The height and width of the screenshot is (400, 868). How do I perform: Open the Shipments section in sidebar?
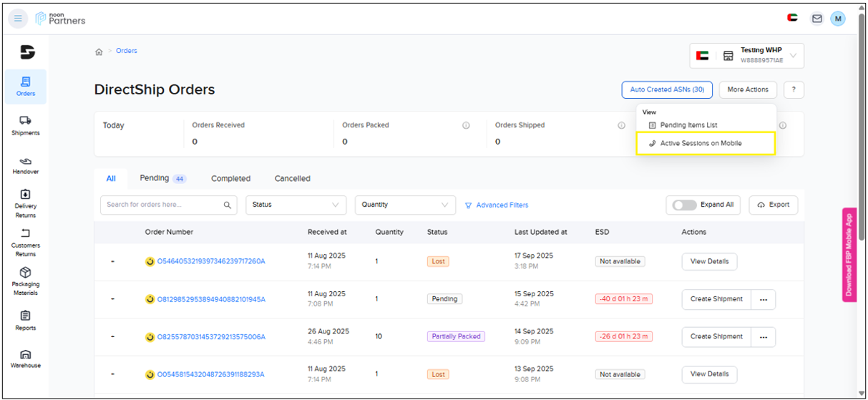pyautogui.click(x=26, y=125)
